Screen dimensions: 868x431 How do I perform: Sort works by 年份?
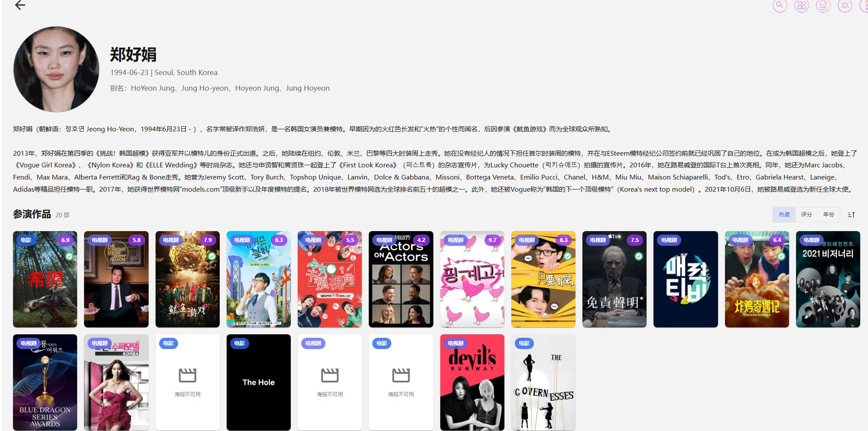[x=828, y=215]
